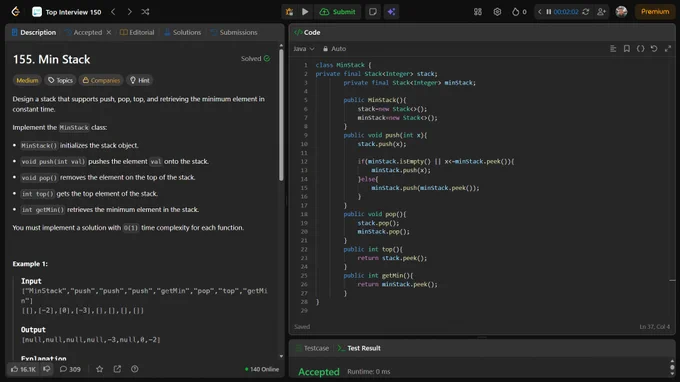Click the '155. Min Stack' title
The image size is (680, 382).
52,59
